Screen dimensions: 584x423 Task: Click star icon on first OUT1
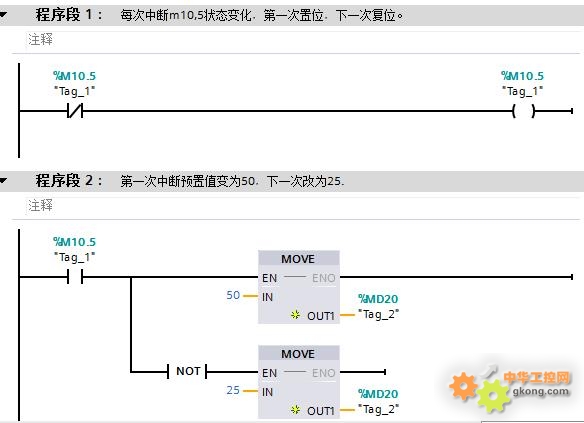click(x=295, y=315)
